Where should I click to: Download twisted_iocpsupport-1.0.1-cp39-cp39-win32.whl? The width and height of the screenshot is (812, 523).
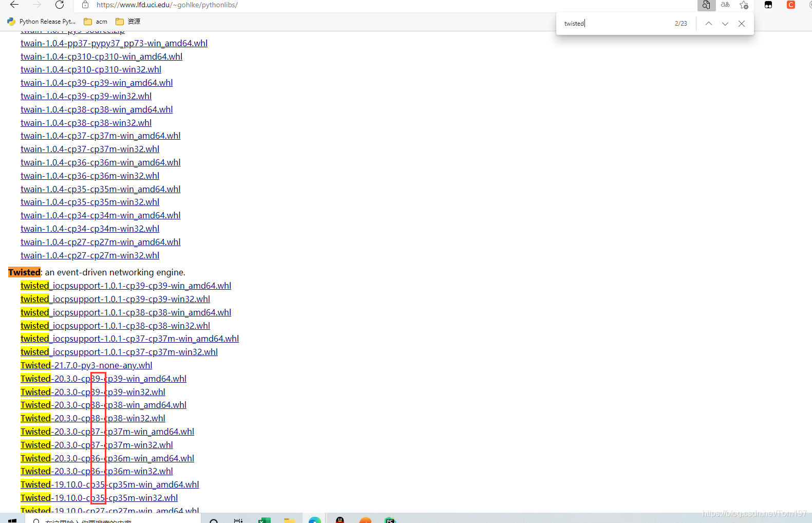coord(116,299)
